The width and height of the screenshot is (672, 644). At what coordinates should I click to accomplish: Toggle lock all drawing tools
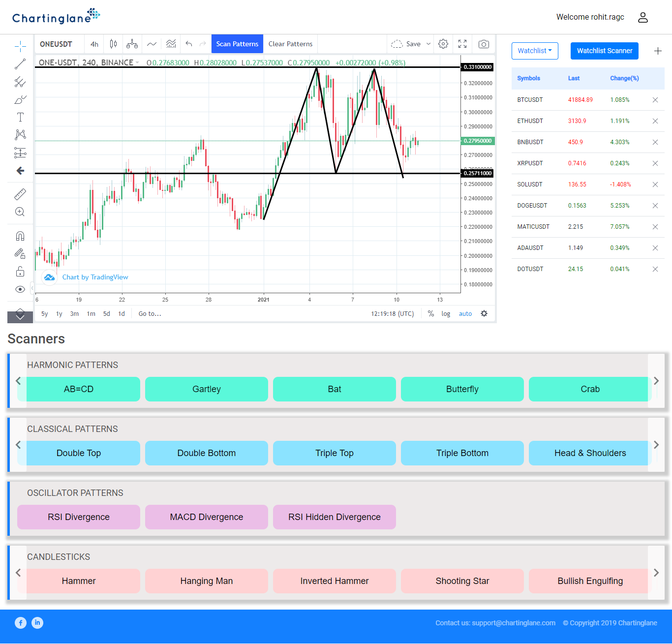[20, 272]
